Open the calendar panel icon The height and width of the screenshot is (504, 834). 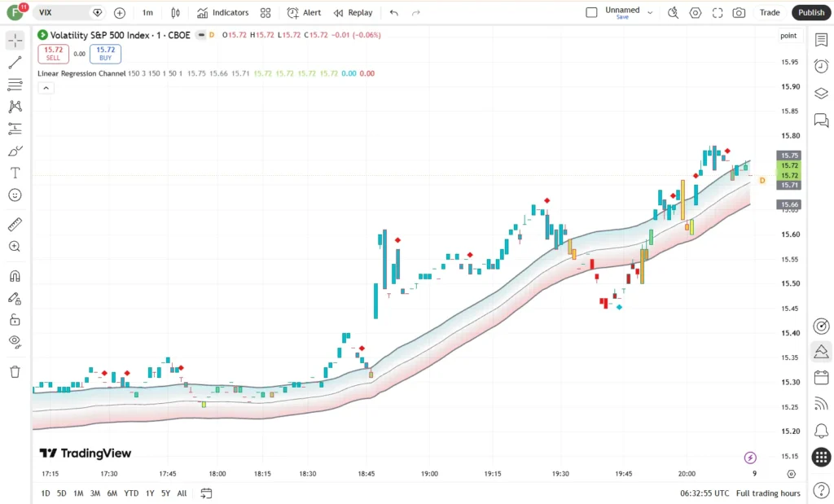[x=821, y=378]
